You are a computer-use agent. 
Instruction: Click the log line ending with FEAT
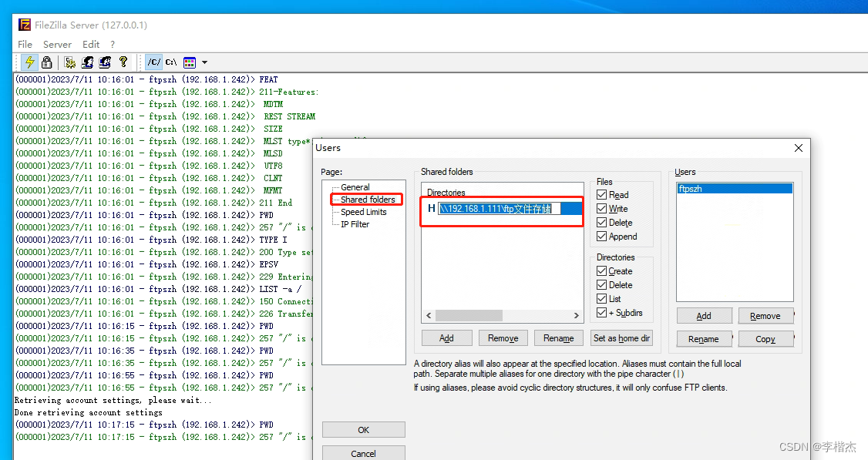[x=146, y=79]
